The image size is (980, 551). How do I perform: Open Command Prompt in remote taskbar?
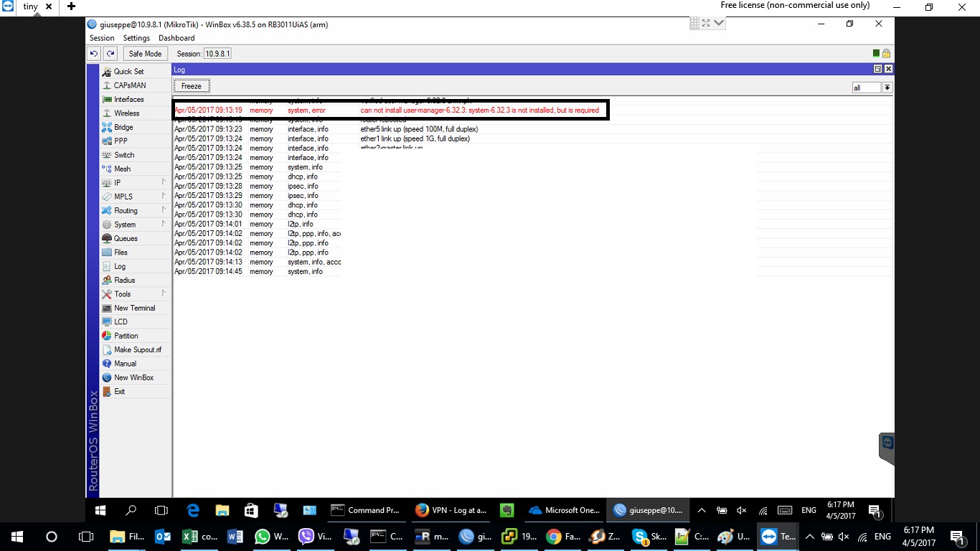click(366, 510)
